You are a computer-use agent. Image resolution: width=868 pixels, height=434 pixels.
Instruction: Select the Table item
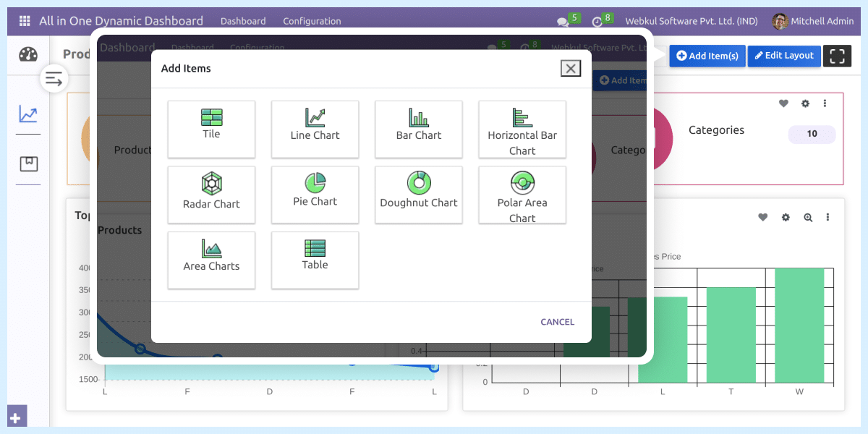click(x=315, y=260)
